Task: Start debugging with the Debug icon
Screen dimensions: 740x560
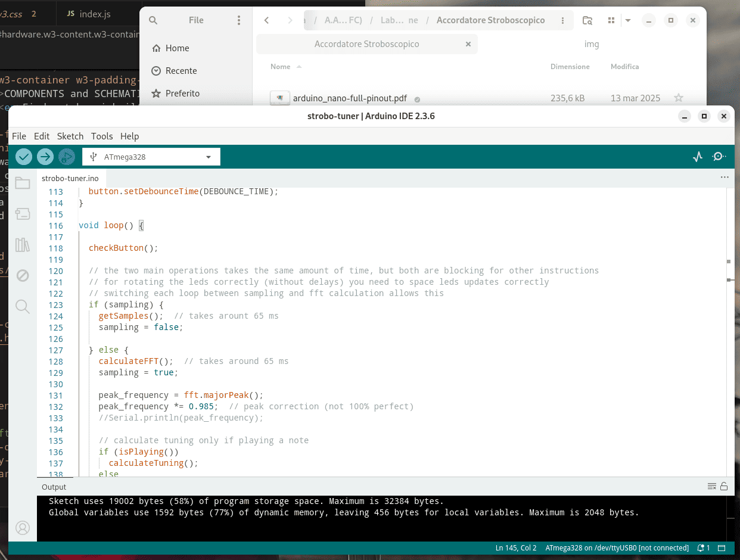Action: click(x=67, y=157)
